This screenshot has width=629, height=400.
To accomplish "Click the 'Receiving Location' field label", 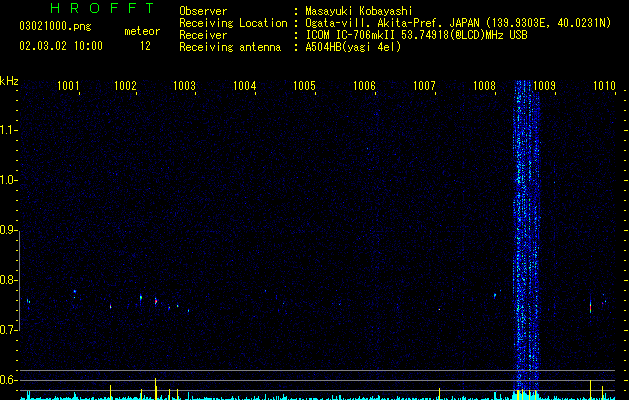I will (233, 23).
